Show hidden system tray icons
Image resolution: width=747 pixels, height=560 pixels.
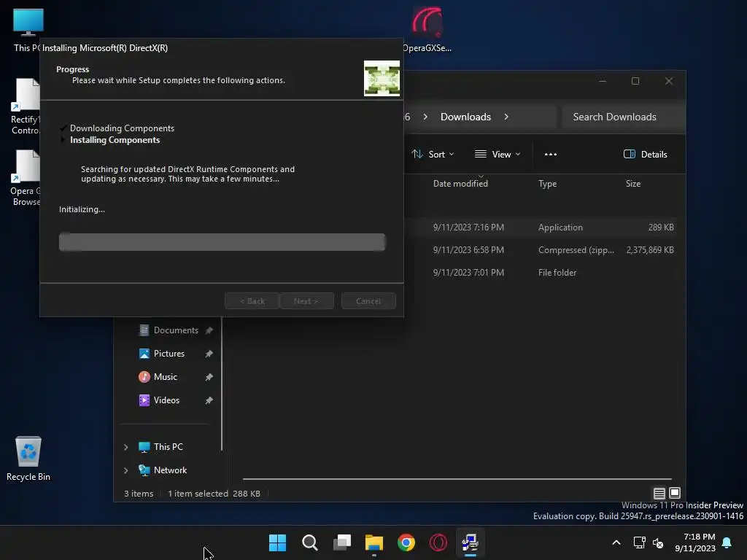[x=616, y=542]
